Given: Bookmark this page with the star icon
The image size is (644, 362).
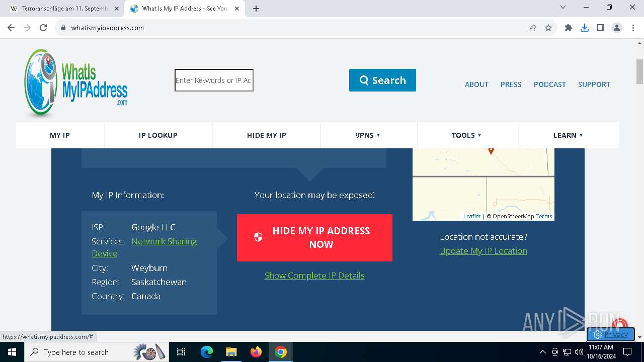Looking at the screenshot, I should (x=548, y=28).
